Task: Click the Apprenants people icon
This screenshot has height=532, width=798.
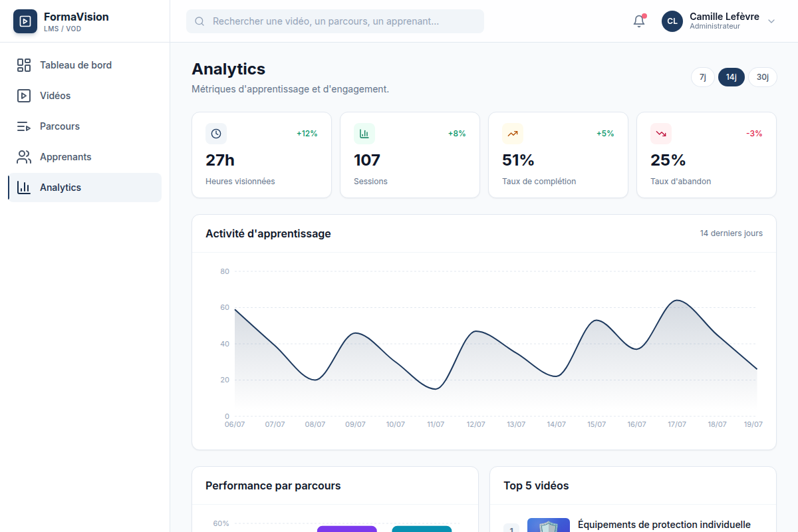Action: 24,157
